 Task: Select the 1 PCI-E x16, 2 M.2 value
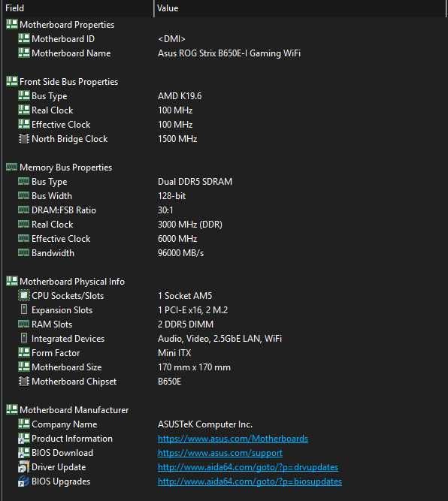tap(192, 310)
